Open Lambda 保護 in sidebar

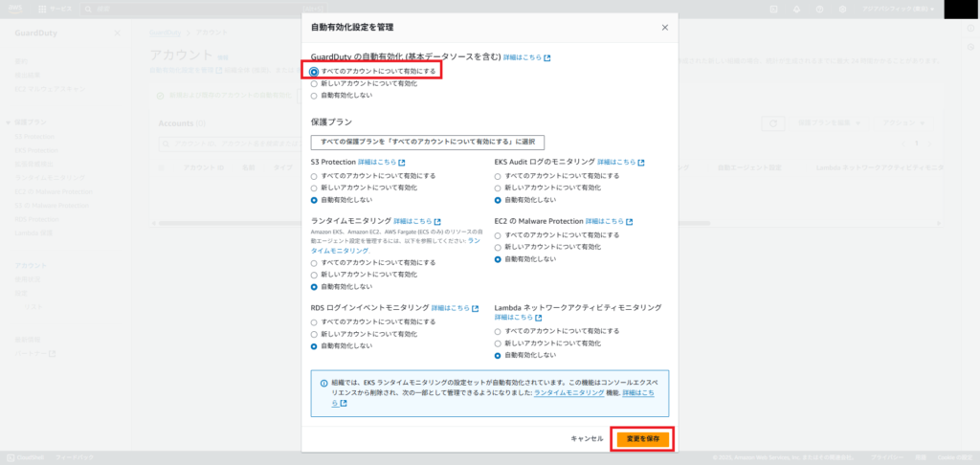tap(32, 233)
